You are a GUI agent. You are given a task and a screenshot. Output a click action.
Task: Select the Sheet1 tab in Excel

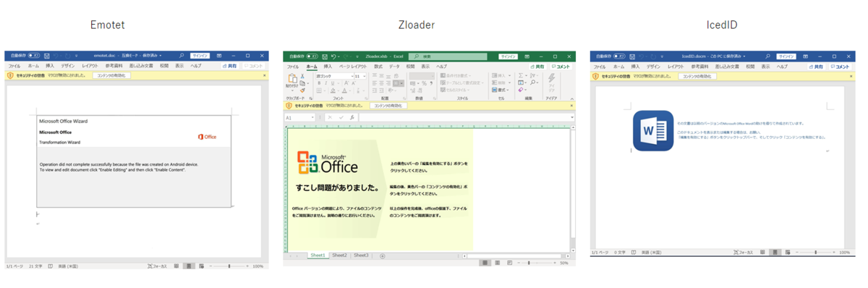(x=318, y=255)
